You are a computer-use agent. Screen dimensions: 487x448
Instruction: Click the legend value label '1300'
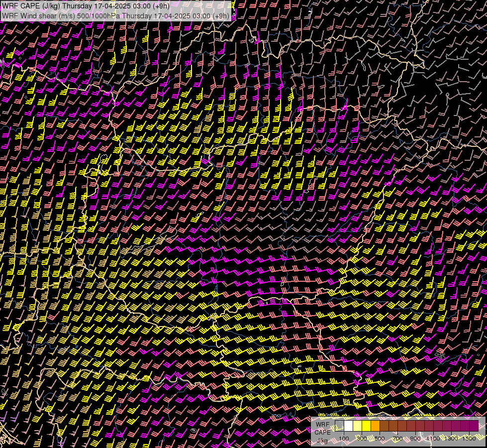coord(451,439)
